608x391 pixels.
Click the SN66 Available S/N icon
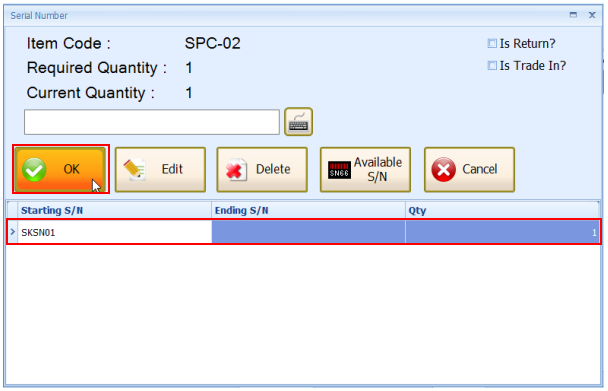pyautogui.click(x=339, y=170)
